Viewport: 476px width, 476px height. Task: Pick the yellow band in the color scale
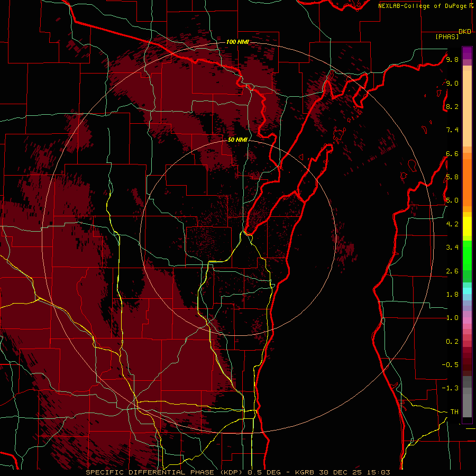[x=467, y=226]
